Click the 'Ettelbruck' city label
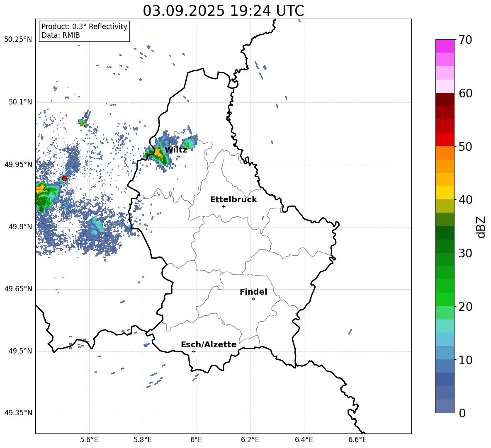This screenshot has width=491, height=448. coord(233,200)
